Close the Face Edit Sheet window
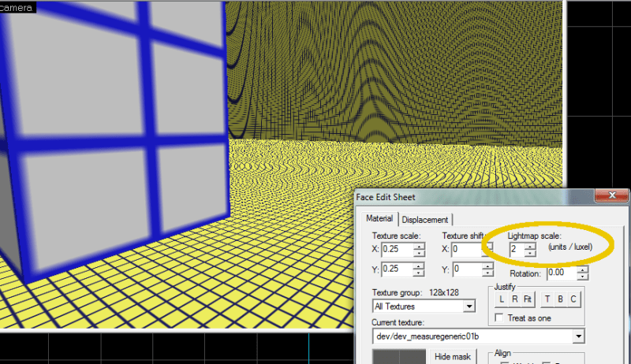This screenshot has width=631, height=364. click(x=612, y=195)
